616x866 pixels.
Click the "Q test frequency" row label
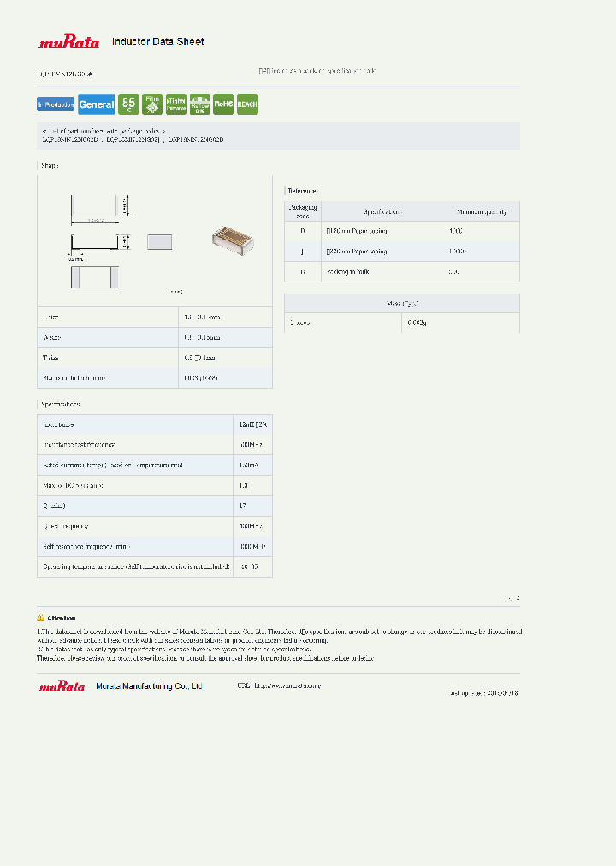tap(66, 526)
